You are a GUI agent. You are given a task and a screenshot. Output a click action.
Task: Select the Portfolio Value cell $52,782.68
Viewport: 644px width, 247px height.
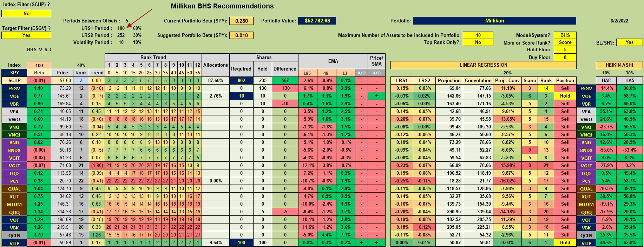pos(317,21)
